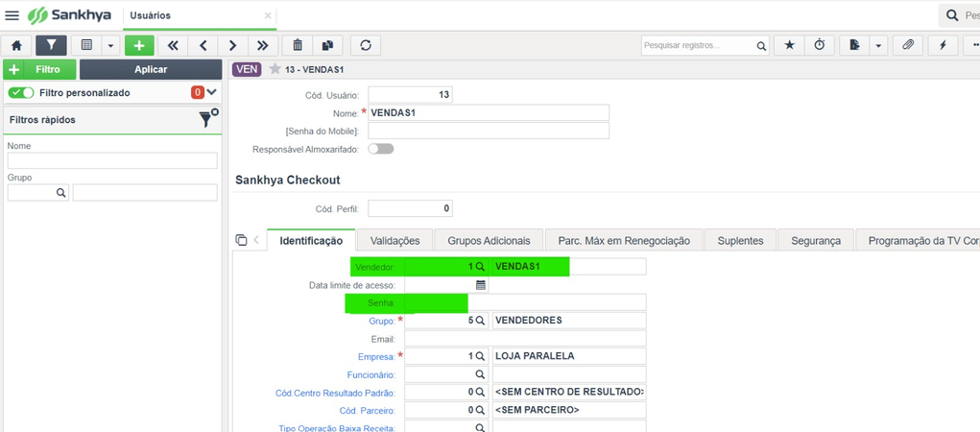Screen dimensions: 980x432
Task: Switch to the Segurança tab
Action: click(x=816, y=241)
